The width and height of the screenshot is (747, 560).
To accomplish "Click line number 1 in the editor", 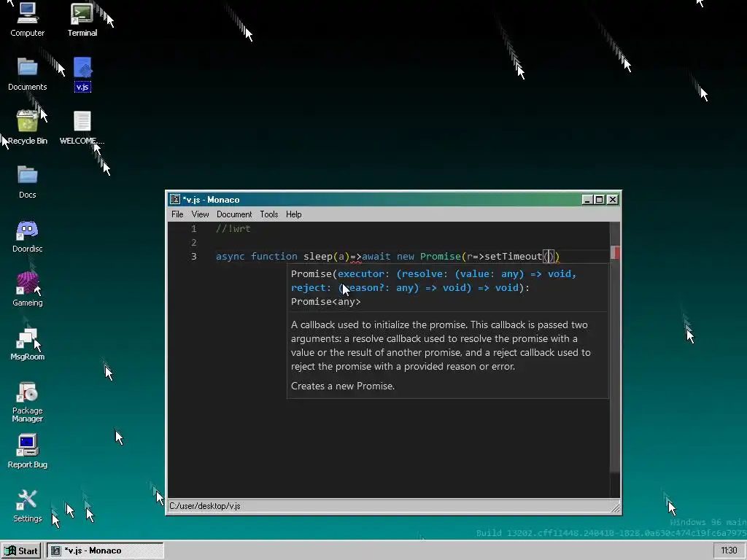I will [x=194, y=229].
